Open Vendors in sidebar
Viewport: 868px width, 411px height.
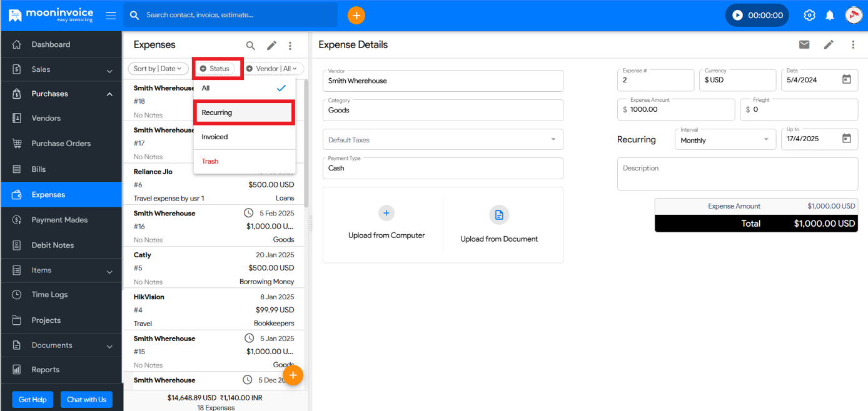coord(61,118)
